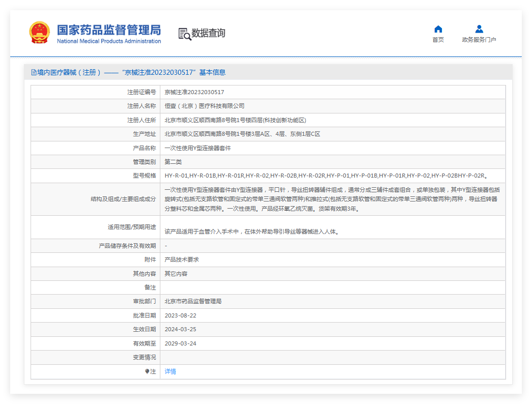
Task: Click the 国家药品监督管理局 title
Action: coord(109,30)
